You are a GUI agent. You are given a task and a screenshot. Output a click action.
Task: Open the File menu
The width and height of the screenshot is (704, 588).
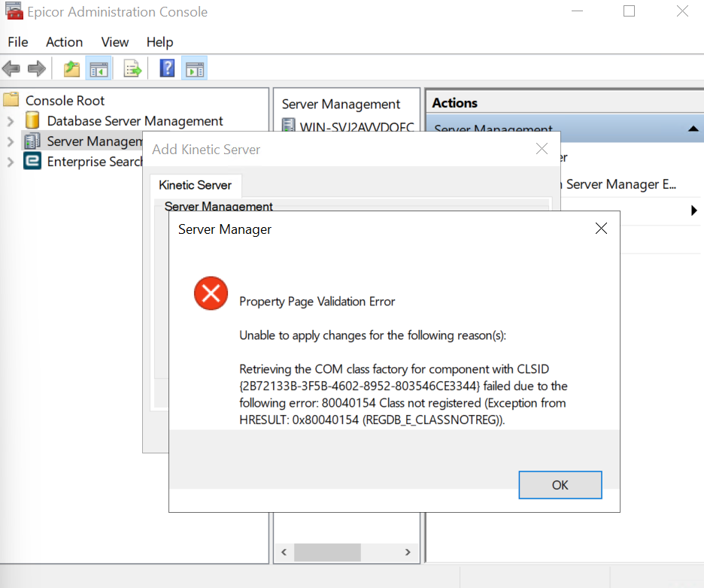click(x=18, y=42)
